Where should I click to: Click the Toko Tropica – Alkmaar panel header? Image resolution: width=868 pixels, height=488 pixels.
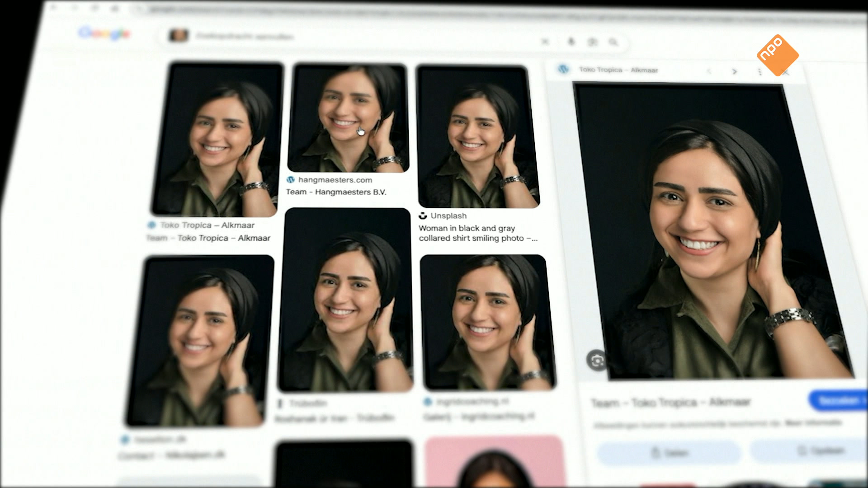tap(618, 70)
